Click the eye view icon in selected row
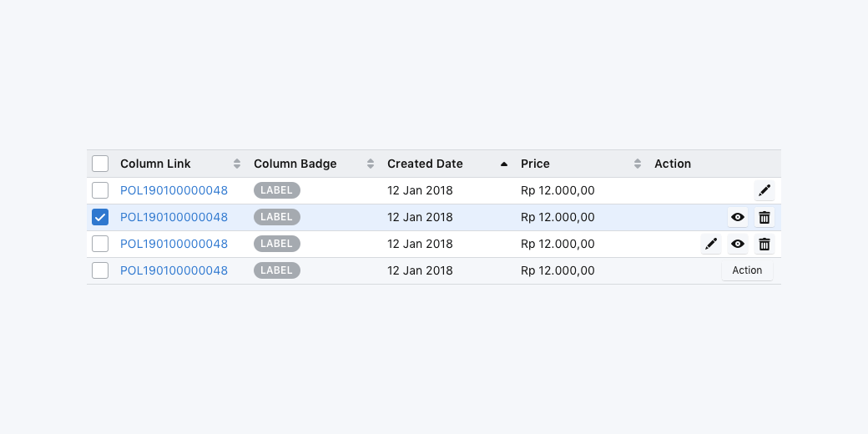Image resolution: width=868 pixels, height=434 pixels. pyautogui.click(x=737, y=217)
